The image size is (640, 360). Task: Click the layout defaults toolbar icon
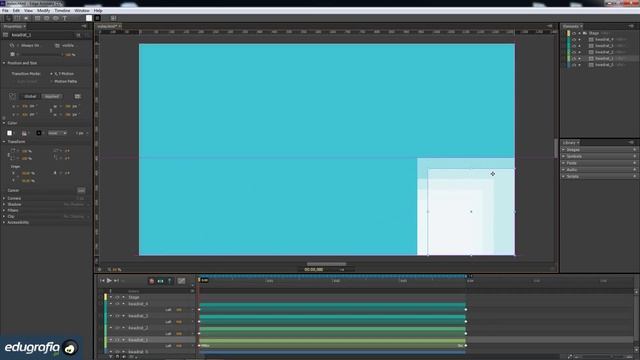tap(113, 18)
